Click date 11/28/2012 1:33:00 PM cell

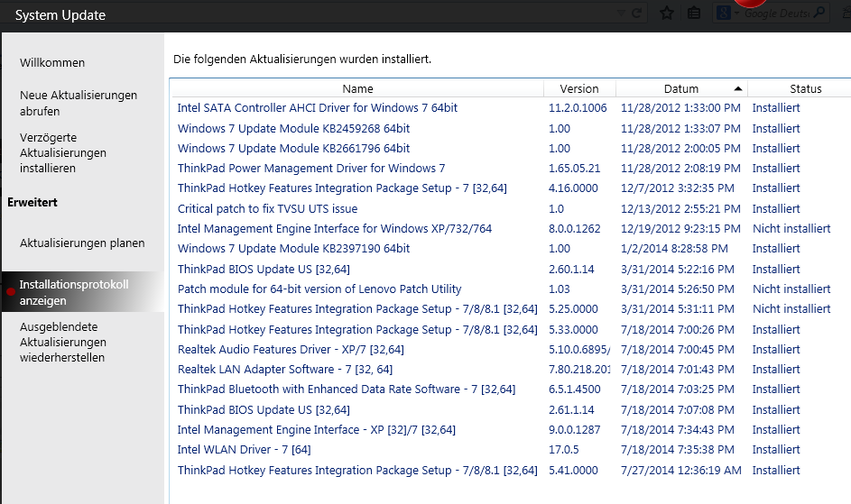(680, 108)
